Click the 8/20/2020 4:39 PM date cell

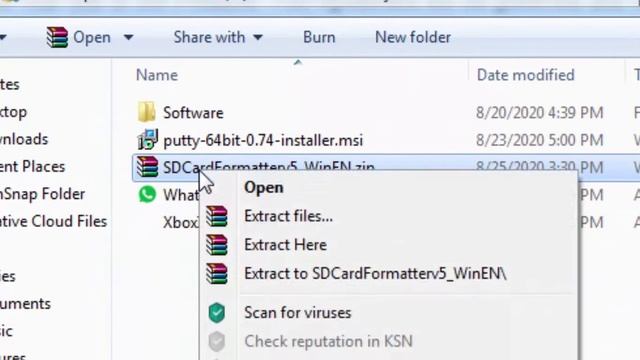pos(540,113)
